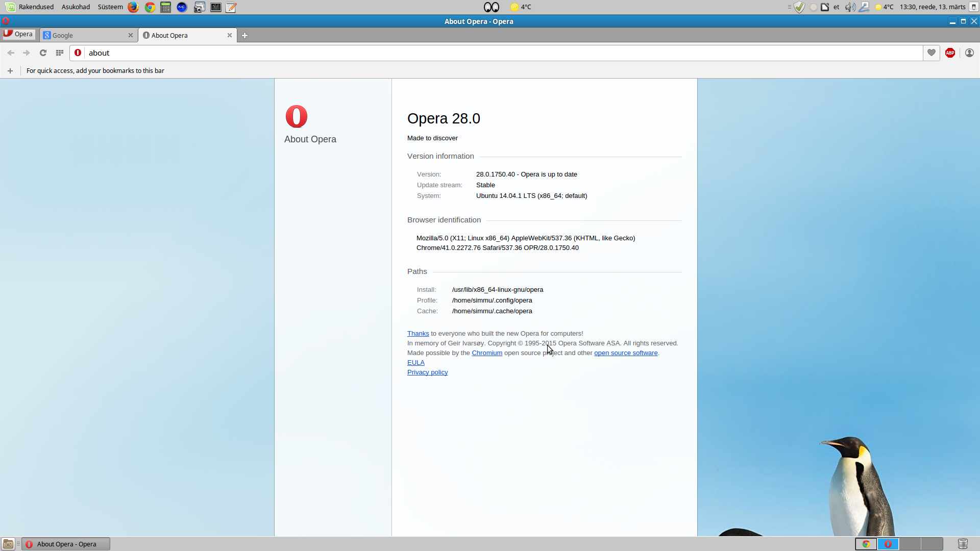
Task: Open the update manager shield icon
Action: point(799,7)
